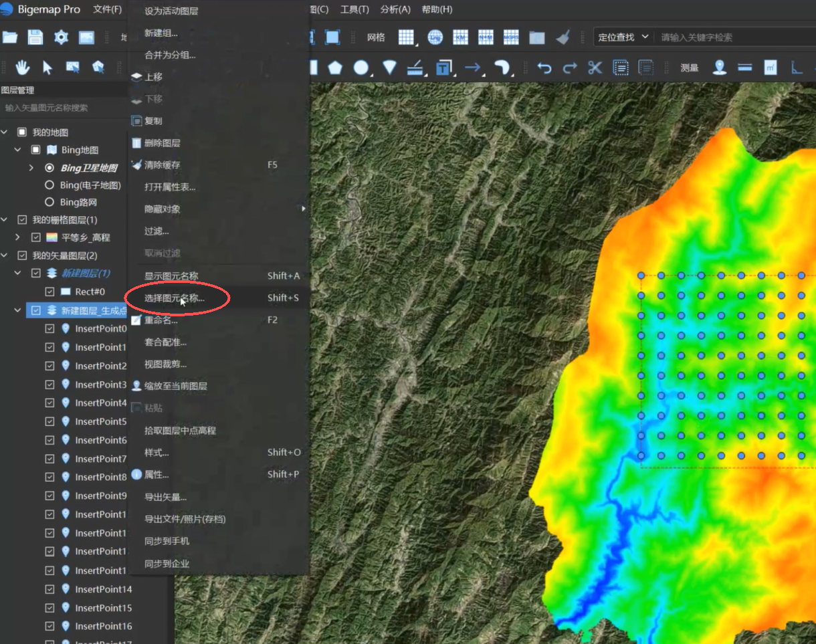Open the 文件(F) menu
The width and height of the screenshot is (816, 644).
pyautogui.click(x=107, y=9)
